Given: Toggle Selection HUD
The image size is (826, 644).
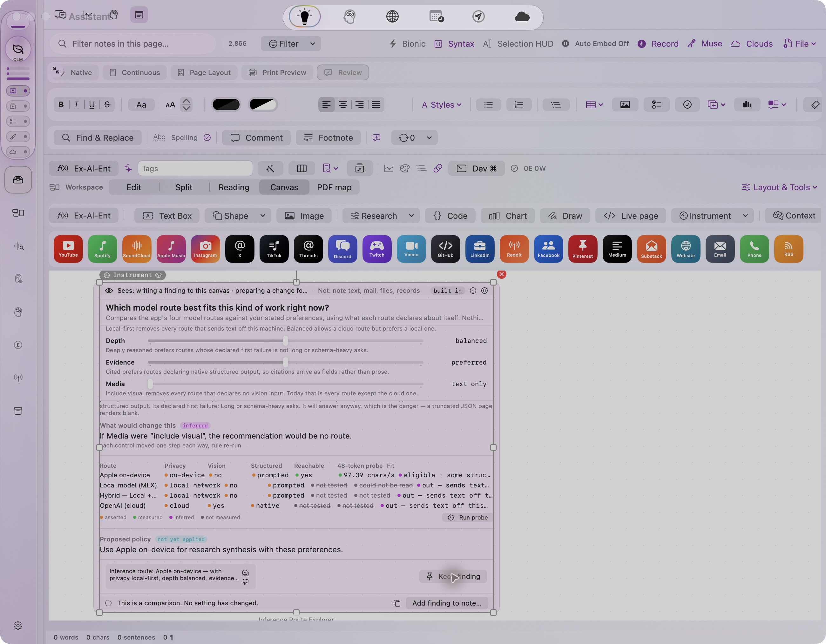Looking at the screenshot, I should (518, 44).
